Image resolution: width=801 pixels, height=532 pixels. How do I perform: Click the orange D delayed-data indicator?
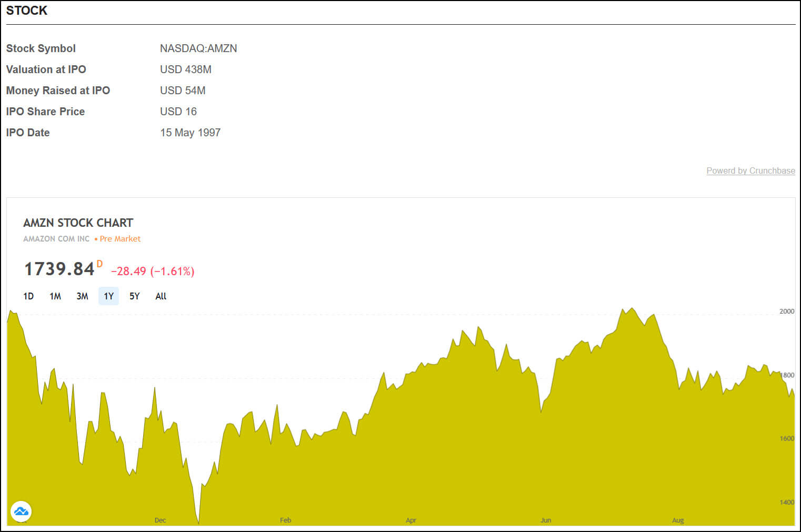click(99, 264)
